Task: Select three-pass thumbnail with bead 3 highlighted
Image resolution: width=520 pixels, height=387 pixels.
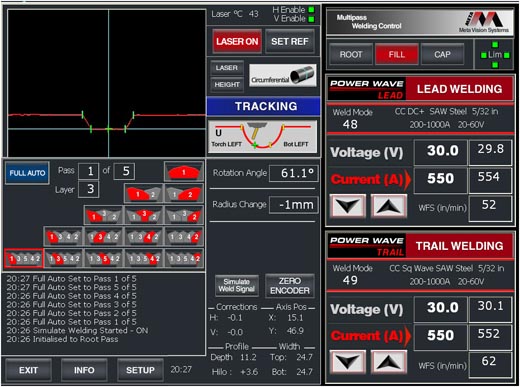Action: [144, 215]
